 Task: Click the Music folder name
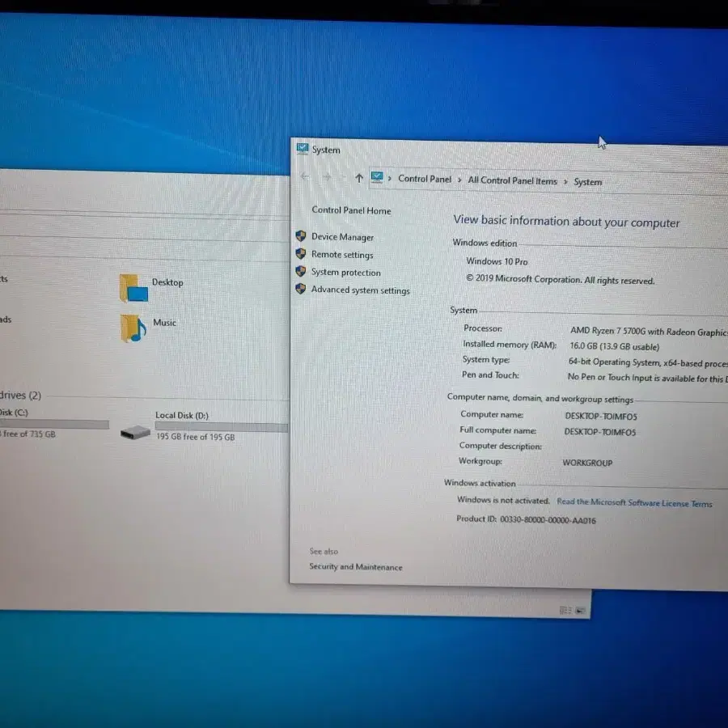[x=164, y=323]
